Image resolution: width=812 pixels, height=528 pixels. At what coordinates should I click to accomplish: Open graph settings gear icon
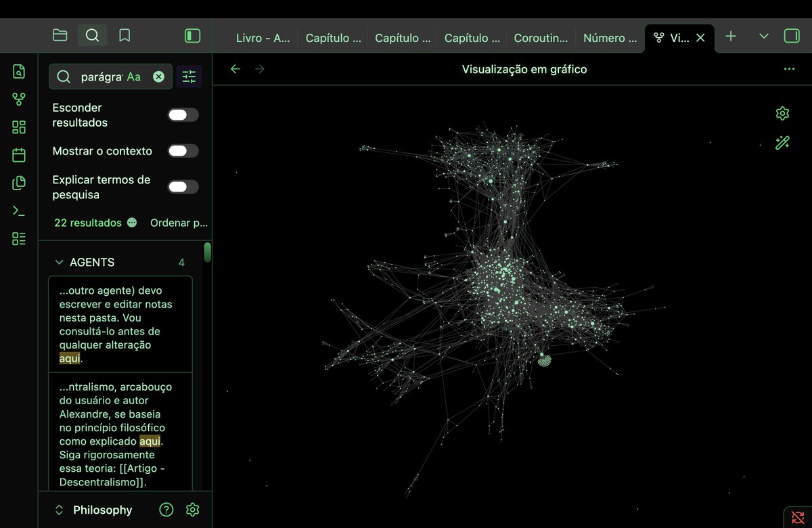(783, 113)
